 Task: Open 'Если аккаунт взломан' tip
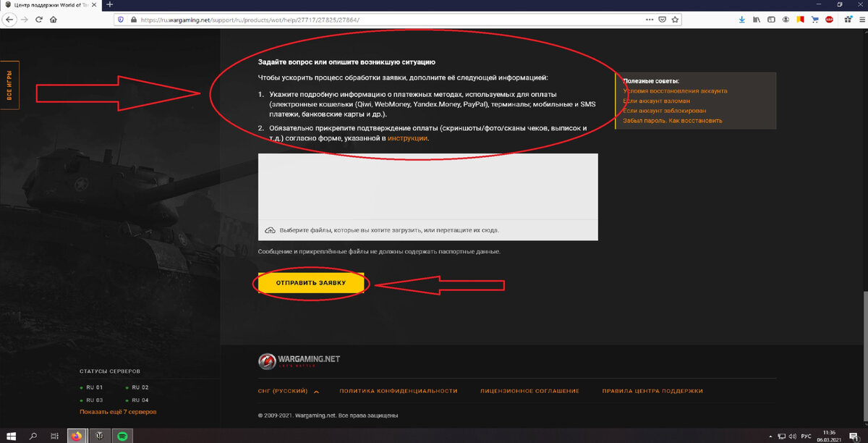(x=656, y=101)
